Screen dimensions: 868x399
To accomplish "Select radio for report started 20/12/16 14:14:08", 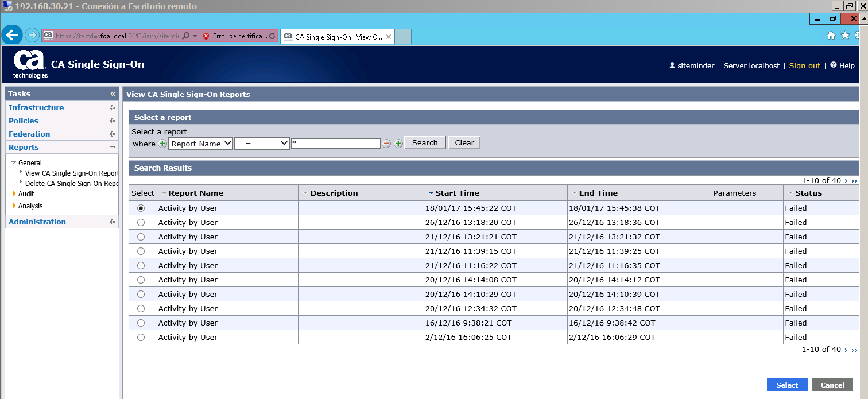I will 141,280.
